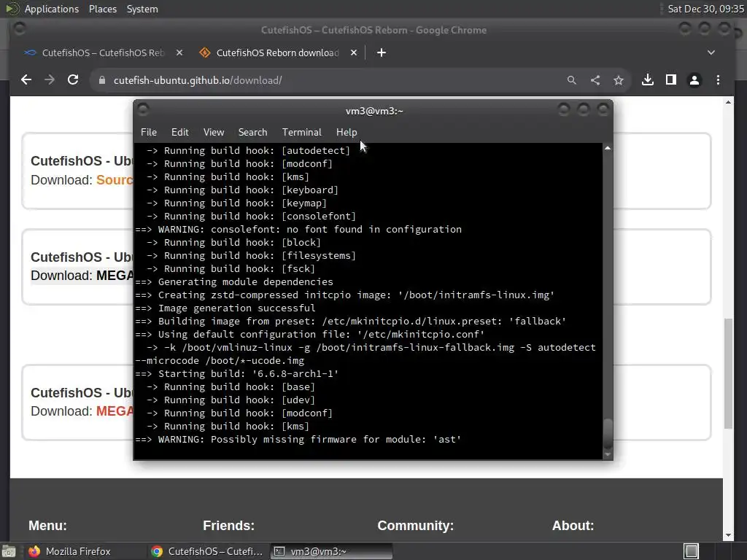Screen dimensions: 747x560
Task: Share this page from address bar
Action: [595, 80]
